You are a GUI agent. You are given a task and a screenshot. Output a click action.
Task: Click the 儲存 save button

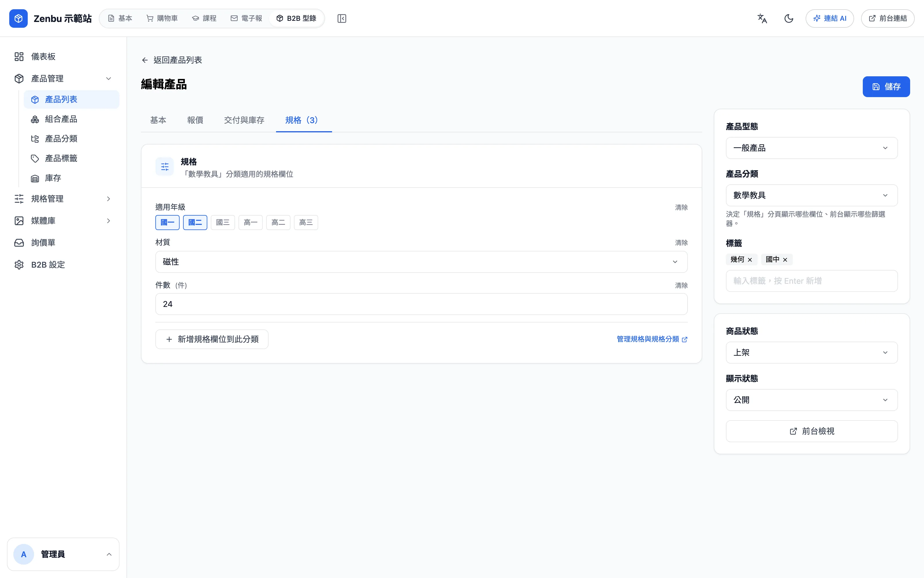pyautogui.click(x=886, y=87)
